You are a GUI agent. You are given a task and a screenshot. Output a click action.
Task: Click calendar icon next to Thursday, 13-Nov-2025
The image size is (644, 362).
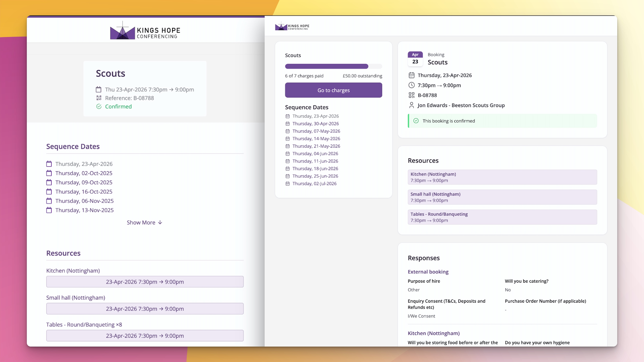[x=49, y=210]
